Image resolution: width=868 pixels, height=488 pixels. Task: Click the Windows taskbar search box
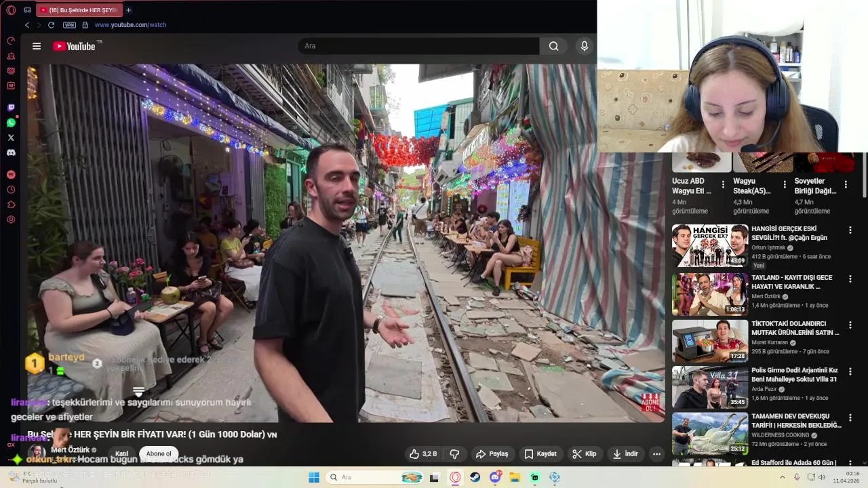click(375, 477)
